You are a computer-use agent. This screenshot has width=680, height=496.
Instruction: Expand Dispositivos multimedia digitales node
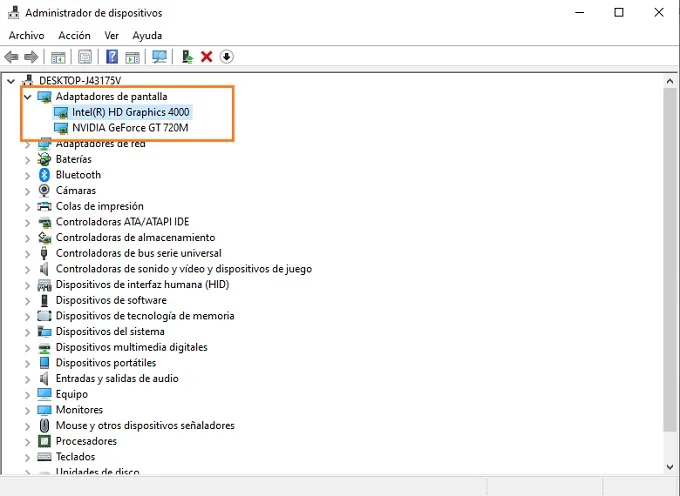(x=27, y=347)
